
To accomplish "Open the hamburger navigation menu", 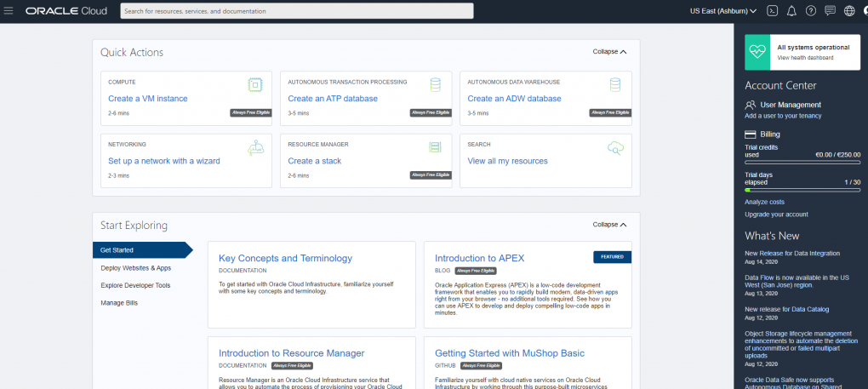I will point(9,11).
